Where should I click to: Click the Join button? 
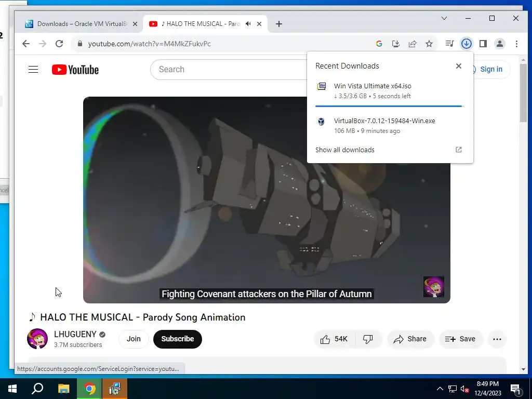(134, 339)
